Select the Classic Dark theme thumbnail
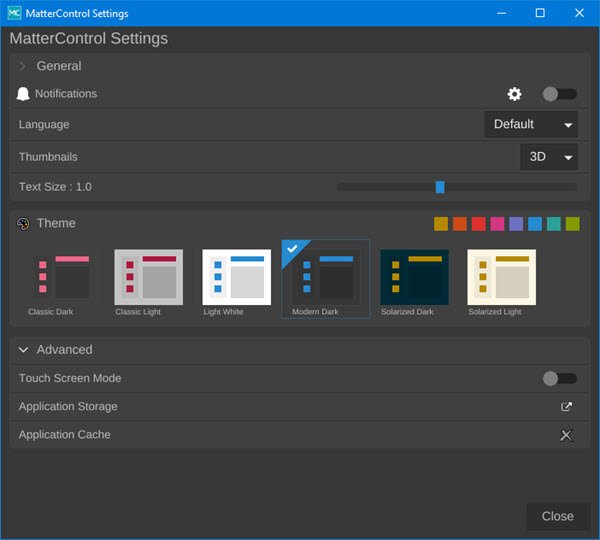Image resolution: width=600 pixels, height=540 pixels. tap(62, 277)
